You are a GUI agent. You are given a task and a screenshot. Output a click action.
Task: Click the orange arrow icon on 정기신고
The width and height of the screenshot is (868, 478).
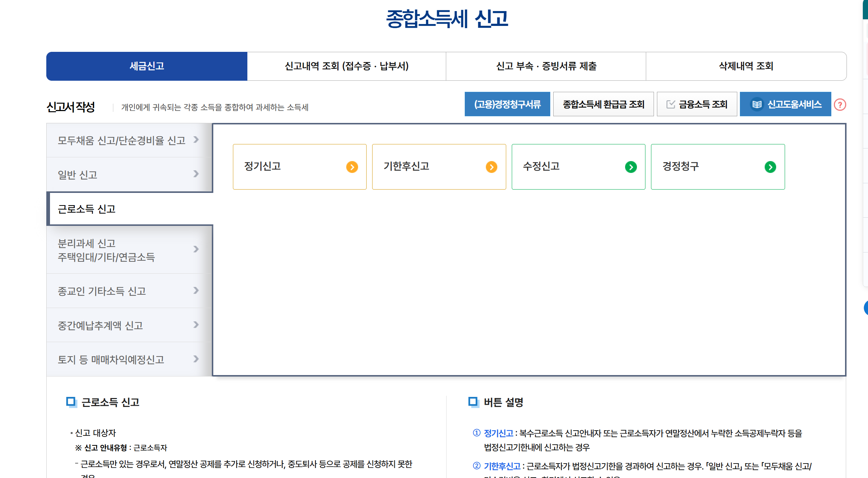coord(352,167)
